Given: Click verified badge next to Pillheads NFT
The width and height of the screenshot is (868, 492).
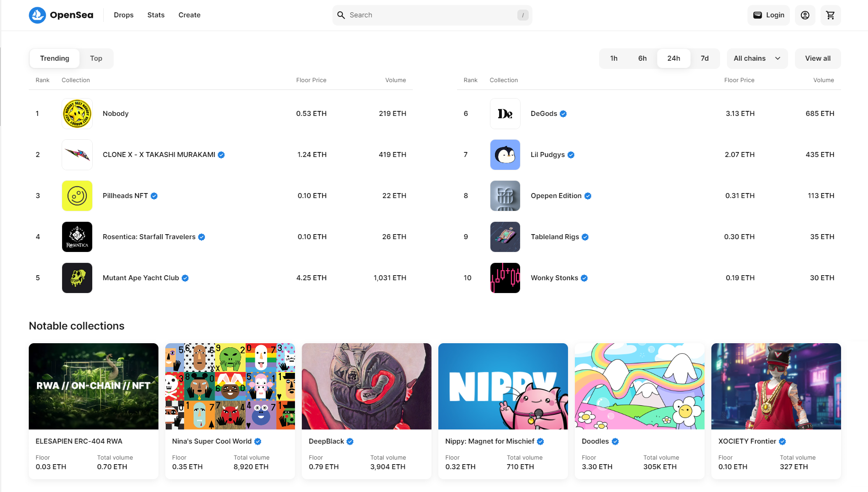Looking at the screenshot, I should pyautogui.click(x=154, y=196).
